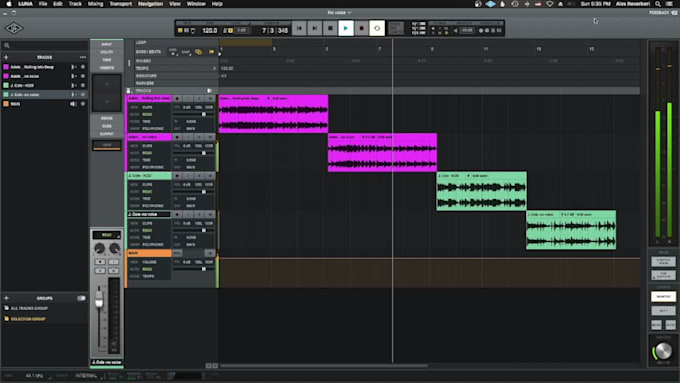Open Adele no voice Auto Read dropdown

(147, 153)
